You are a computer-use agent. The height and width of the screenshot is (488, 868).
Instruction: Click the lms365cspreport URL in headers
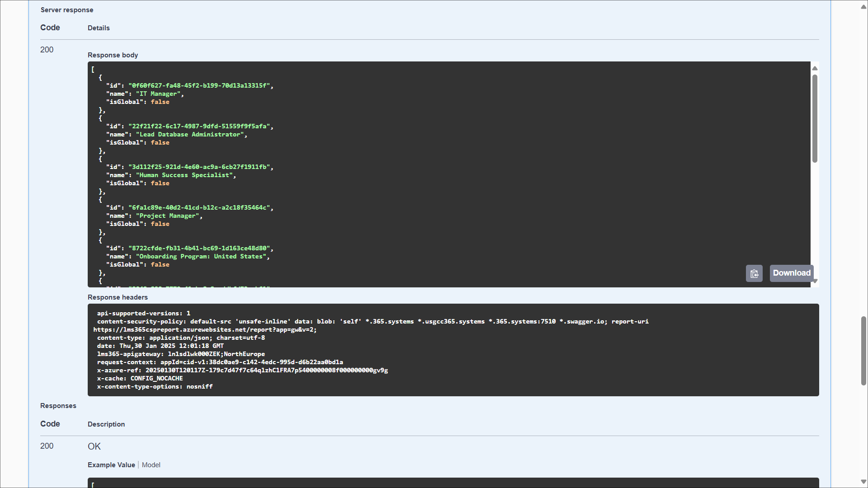click(x=204, y=330)
